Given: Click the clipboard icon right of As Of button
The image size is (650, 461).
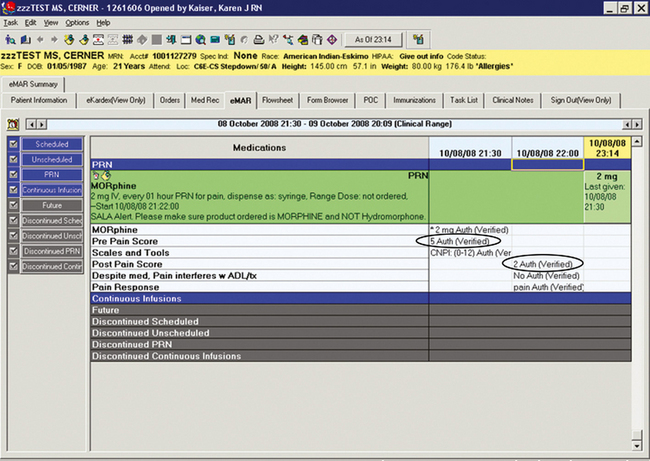Looking at the screenshot, I should tap(418, 40).
